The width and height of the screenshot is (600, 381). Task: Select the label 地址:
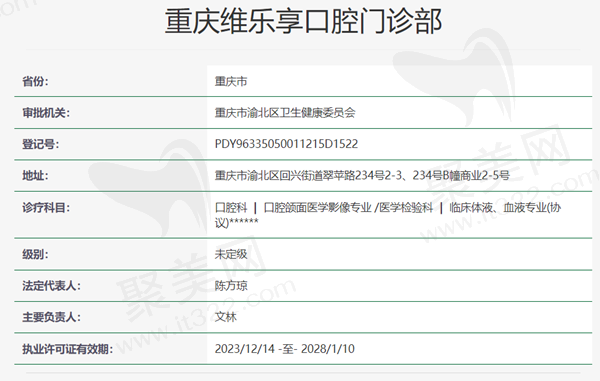(35, 176)
